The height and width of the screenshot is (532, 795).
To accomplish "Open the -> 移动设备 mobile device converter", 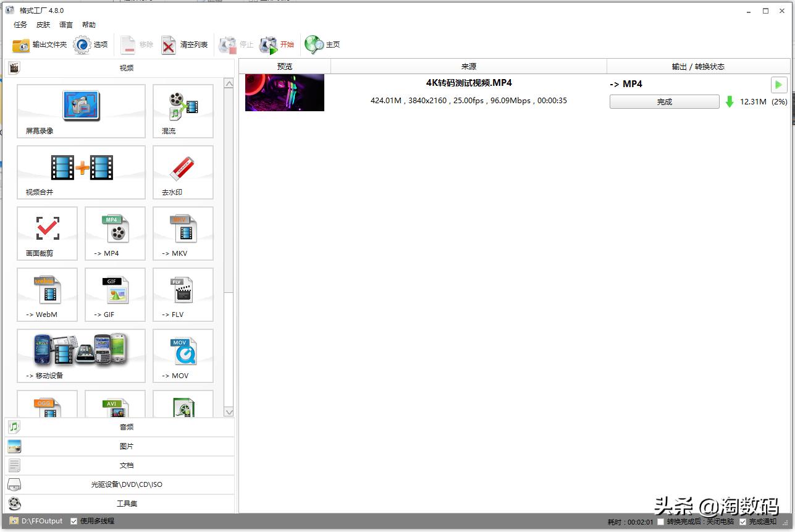I will 80,356.
